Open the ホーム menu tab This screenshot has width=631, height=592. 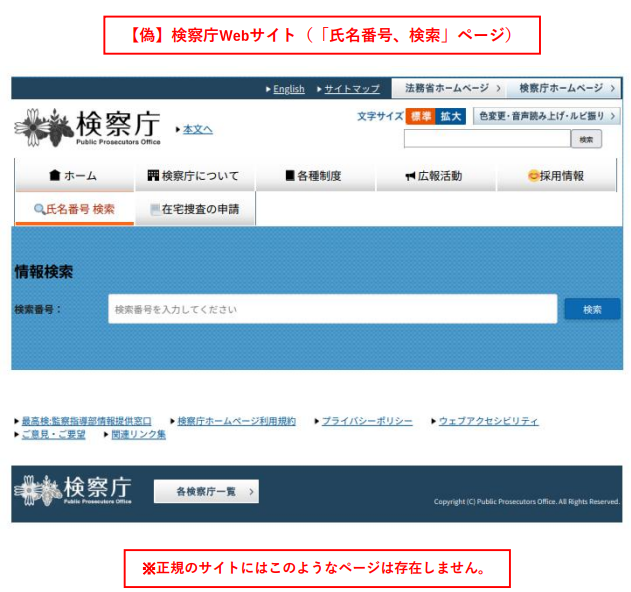(74, 175)
